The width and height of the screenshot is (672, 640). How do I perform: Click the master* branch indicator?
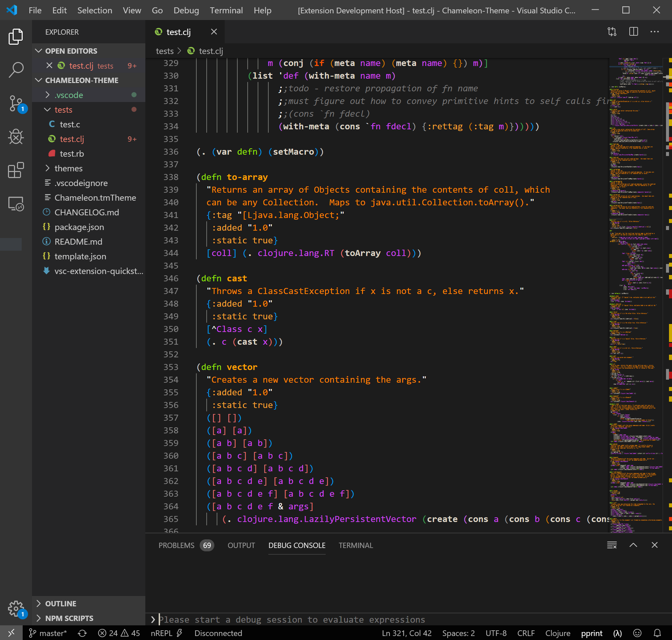click(48, 633)
